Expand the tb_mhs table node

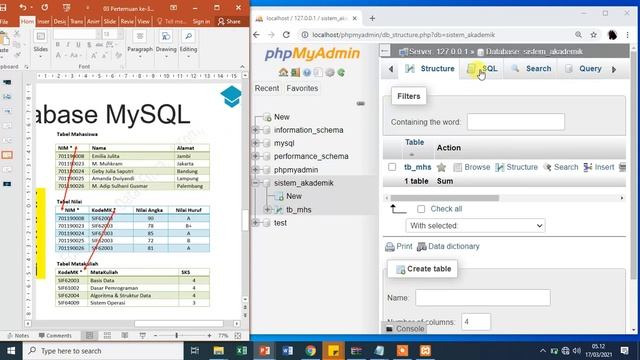[x=268, y=209]
